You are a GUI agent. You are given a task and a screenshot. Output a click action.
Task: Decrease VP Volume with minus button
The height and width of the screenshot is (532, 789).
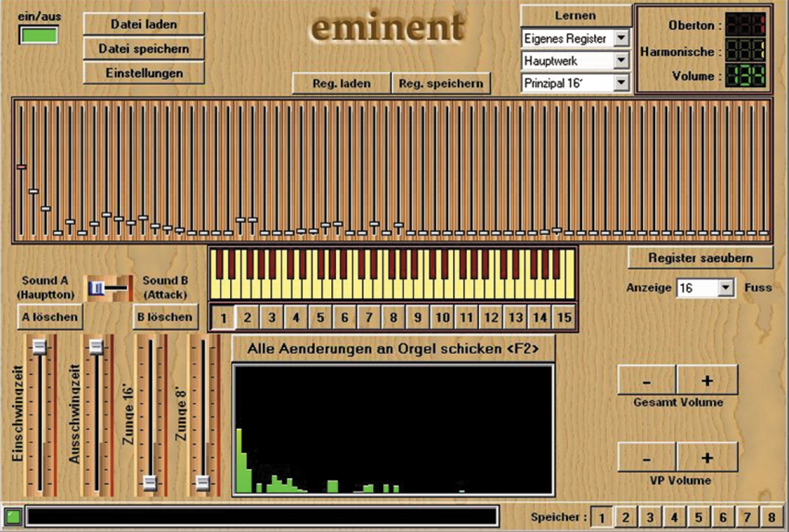tap(647, 458)
